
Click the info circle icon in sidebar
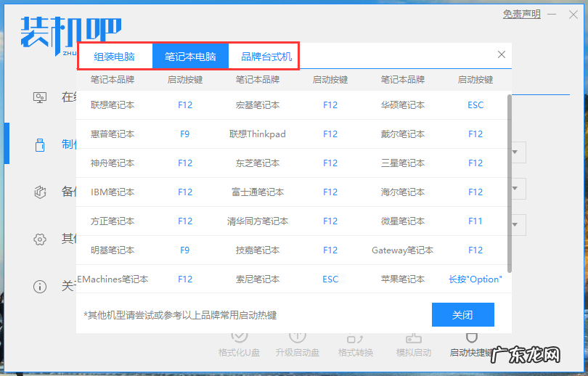pos(40,287)
